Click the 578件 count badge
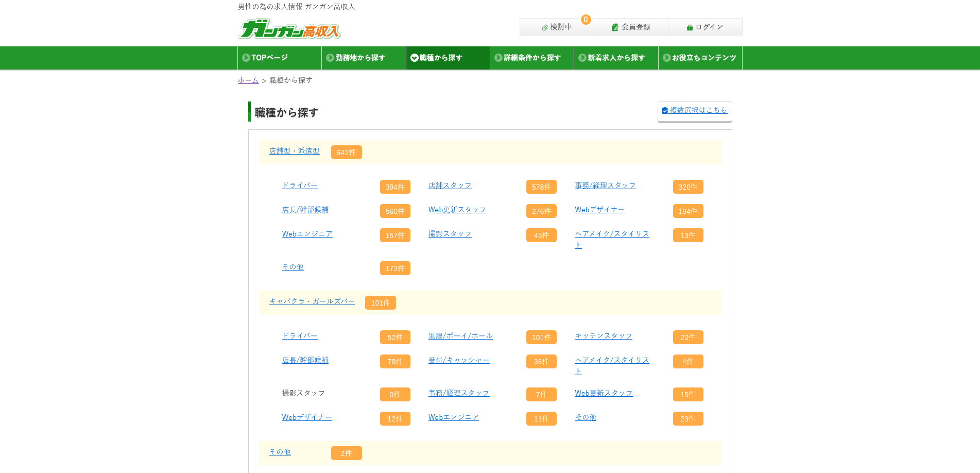The image size is (980, 473). (x=541, y=187)
